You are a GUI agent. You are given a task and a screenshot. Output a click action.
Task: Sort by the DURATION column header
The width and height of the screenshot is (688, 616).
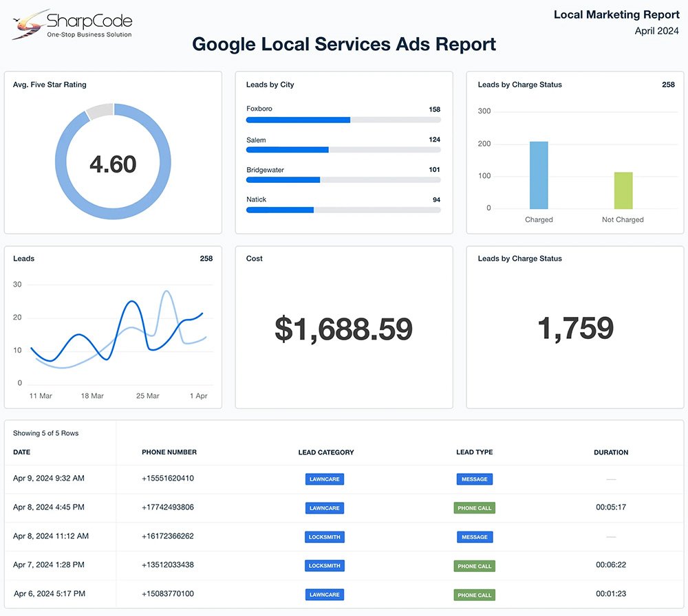point(611,452)
